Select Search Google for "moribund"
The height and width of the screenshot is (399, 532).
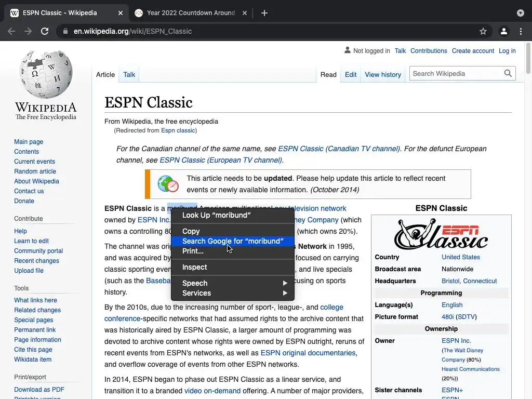pos(233,241)
